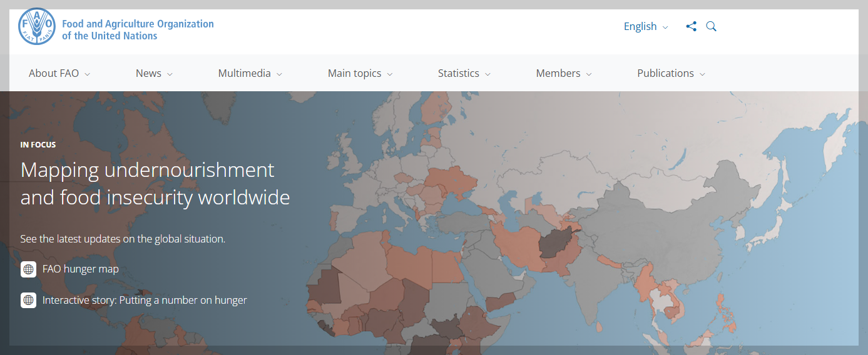Open Interactive story: Putting a number on hunger
This screenshot has width=868, height=355.
(x=145, y=300)
